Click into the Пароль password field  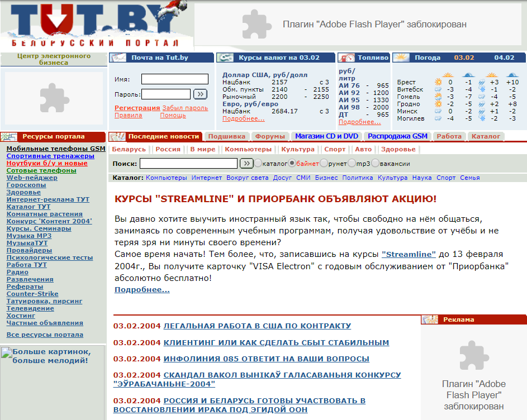coord(166,94)
